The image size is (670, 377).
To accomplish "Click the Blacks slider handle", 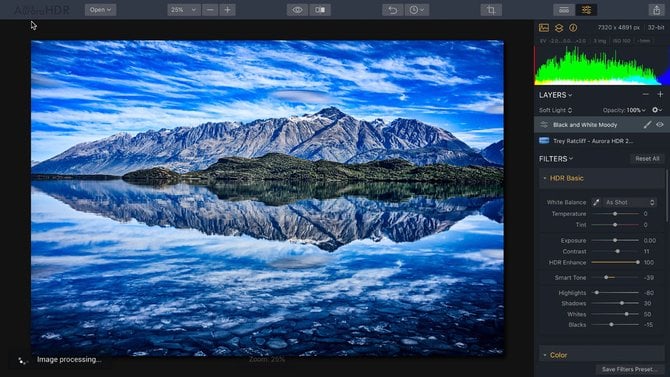I will [x=611, y=325].
